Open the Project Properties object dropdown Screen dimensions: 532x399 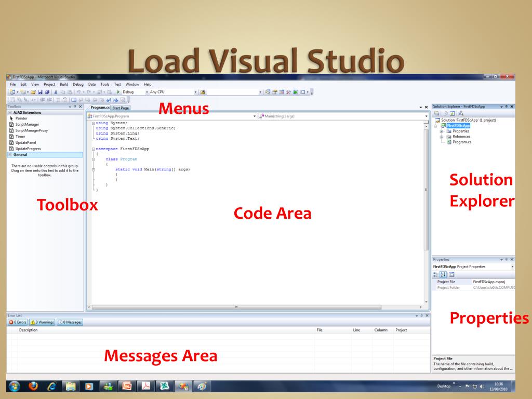[512, 267]
